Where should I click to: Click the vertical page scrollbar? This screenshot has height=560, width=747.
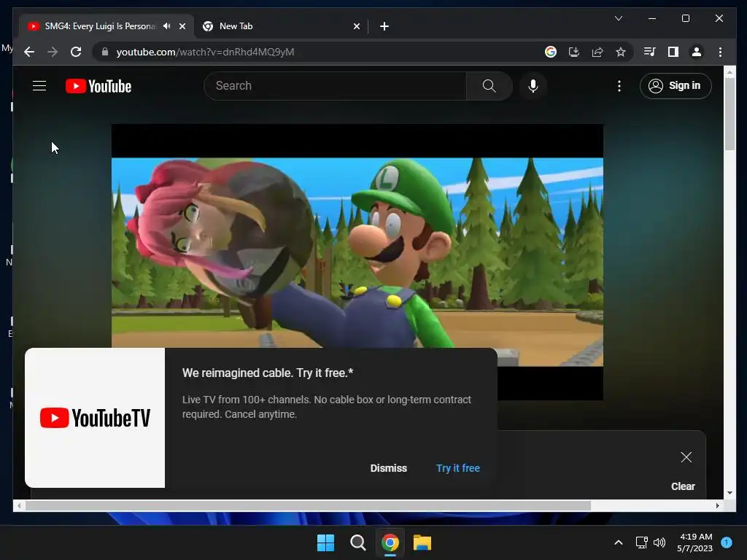729,114
